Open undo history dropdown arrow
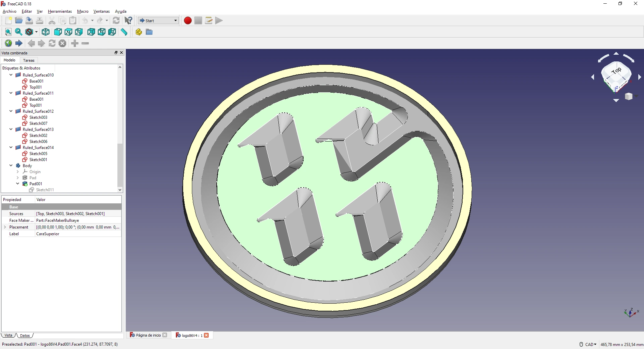This screenshot has height=349, width=644. coord(92,20)
